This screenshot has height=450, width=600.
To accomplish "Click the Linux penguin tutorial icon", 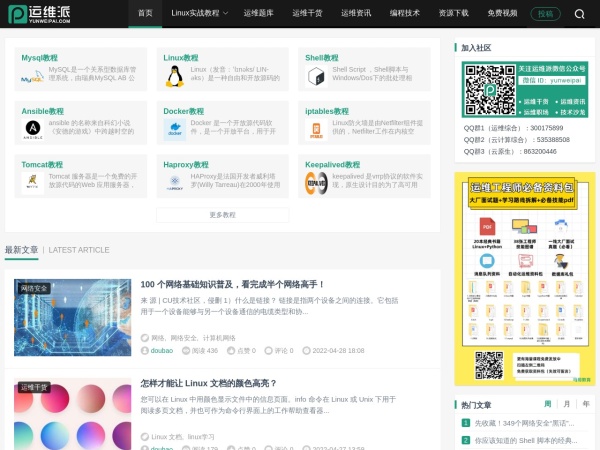I will click(175, 77).
